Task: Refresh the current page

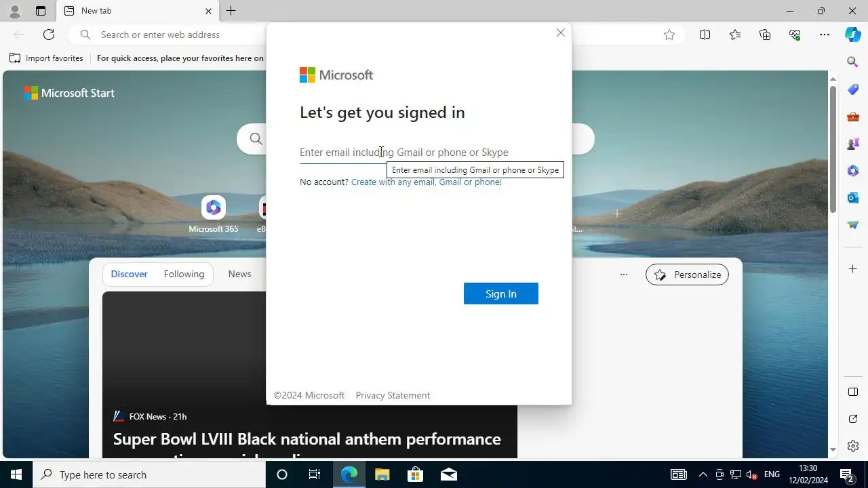Action: coord(49,35)
